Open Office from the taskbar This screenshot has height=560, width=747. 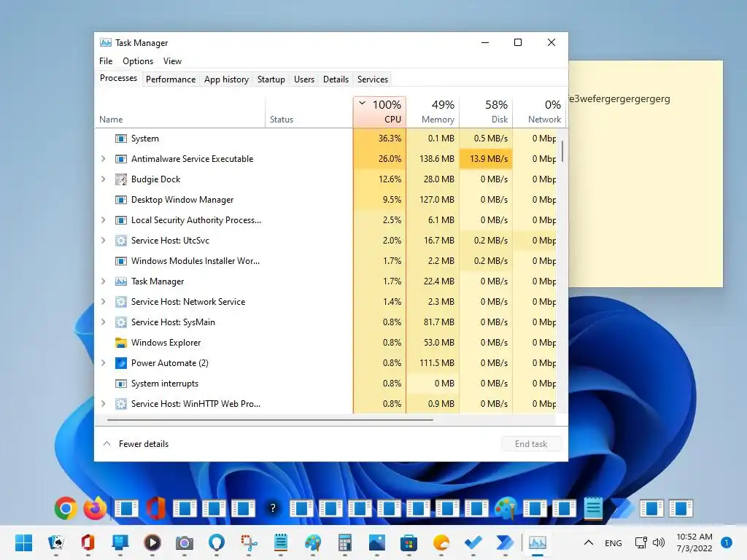tap(88, 542)
